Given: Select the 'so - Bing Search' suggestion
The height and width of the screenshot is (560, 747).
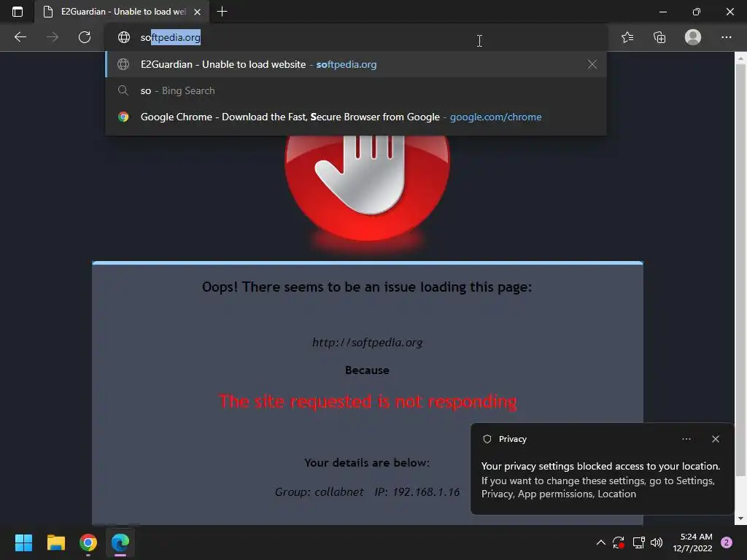Looking at the screenshot, I should pos(356,90).
